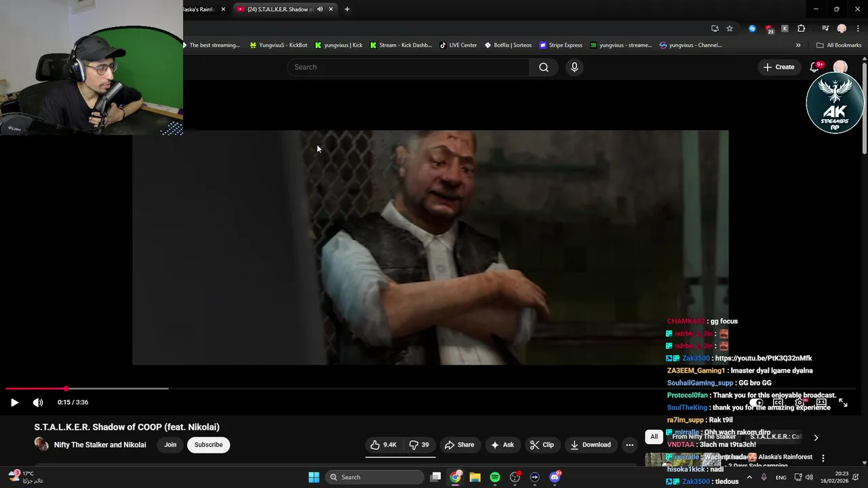Open the K extension icon
868x488 pixels.
785,28
